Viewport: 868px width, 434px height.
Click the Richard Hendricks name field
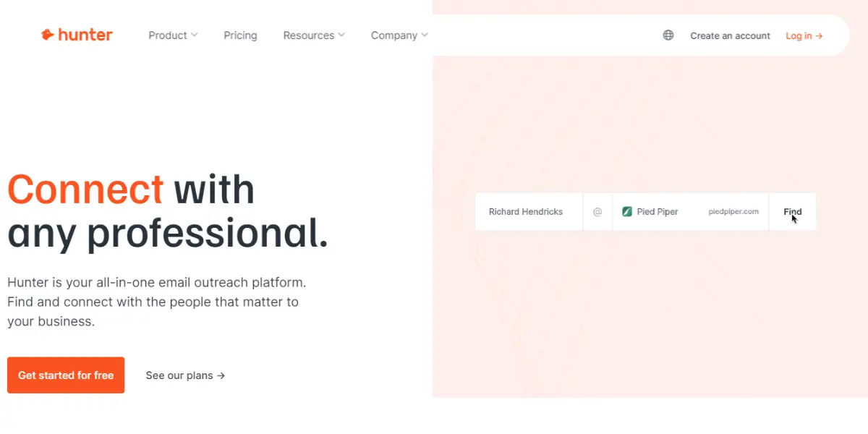[529, 212]
